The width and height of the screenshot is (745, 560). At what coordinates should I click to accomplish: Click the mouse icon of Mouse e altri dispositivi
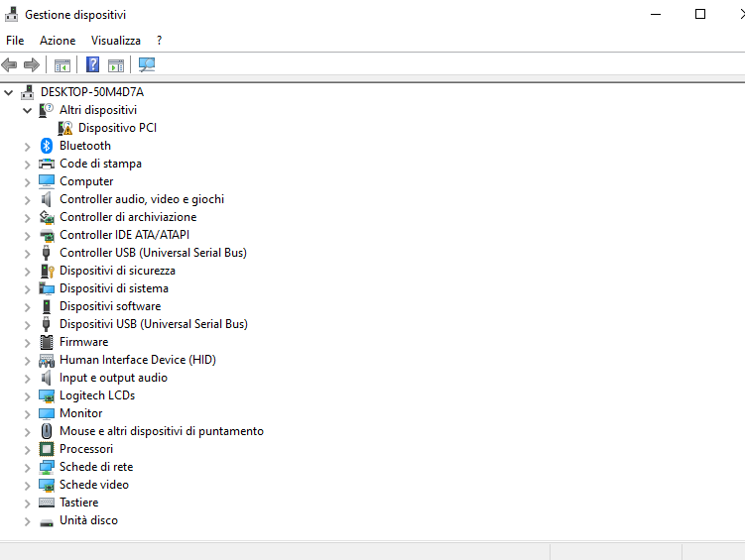(x=47, y=431)
